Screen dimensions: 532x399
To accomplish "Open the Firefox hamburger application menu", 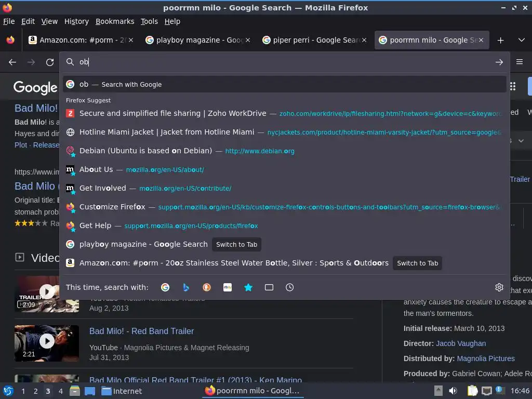I will coord(520,62).
